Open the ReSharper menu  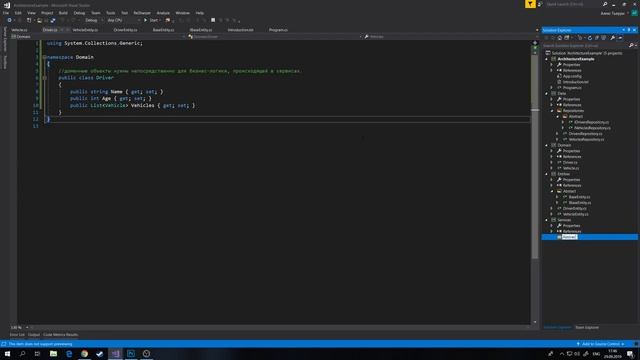(142, 13)
